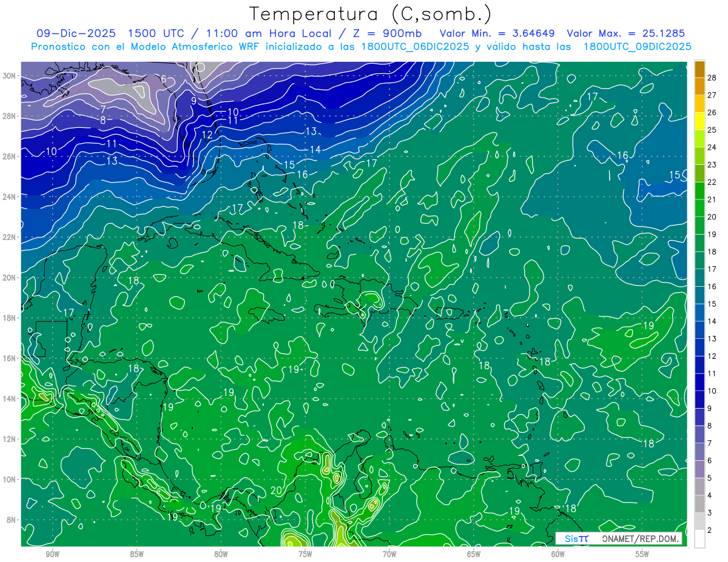Click the brown colorbar swatch above 28
The image size is (728, 562).
click(x=699, y=69)
